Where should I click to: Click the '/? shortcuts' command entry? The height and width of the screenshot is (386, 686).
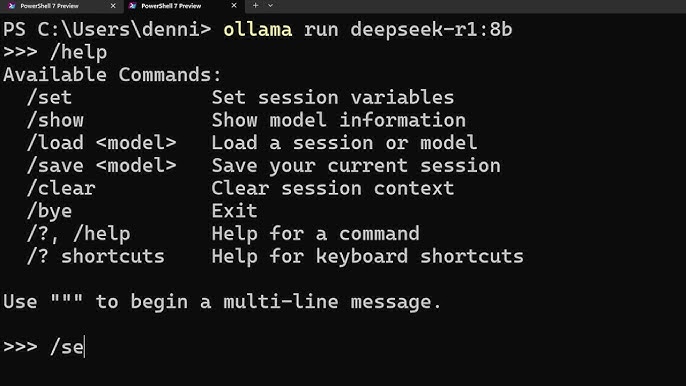tap(95, 256)
